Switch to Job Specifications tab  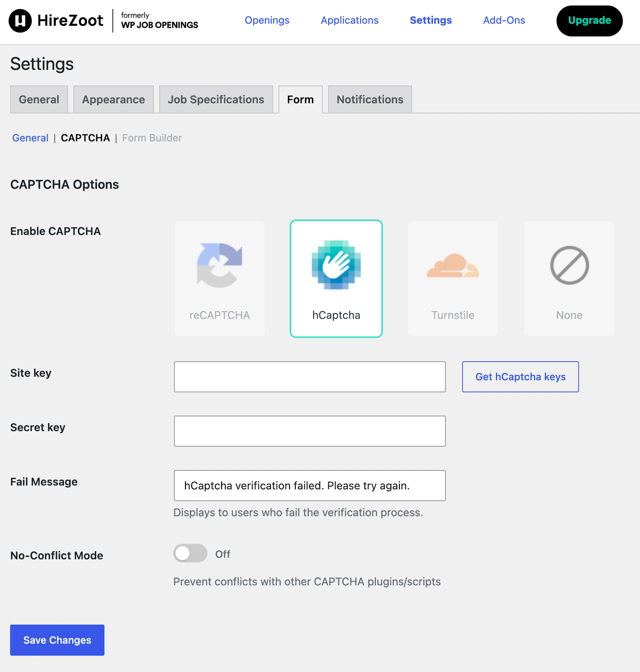point(216,99)
